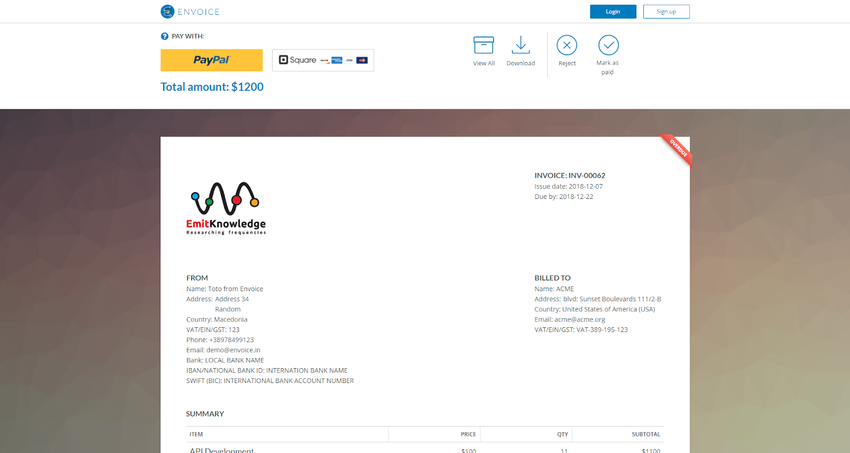Select the SWIFT (BIC) line
The width and height of the screenshot is (850, 453).
click(x=270, y=381)
